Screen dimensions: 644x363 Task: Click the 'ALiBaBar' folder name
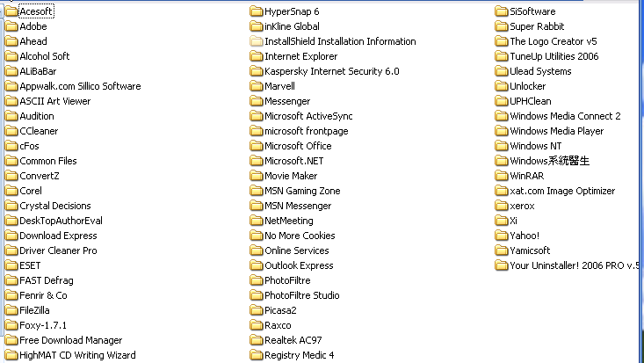click(x=38, y=71)
